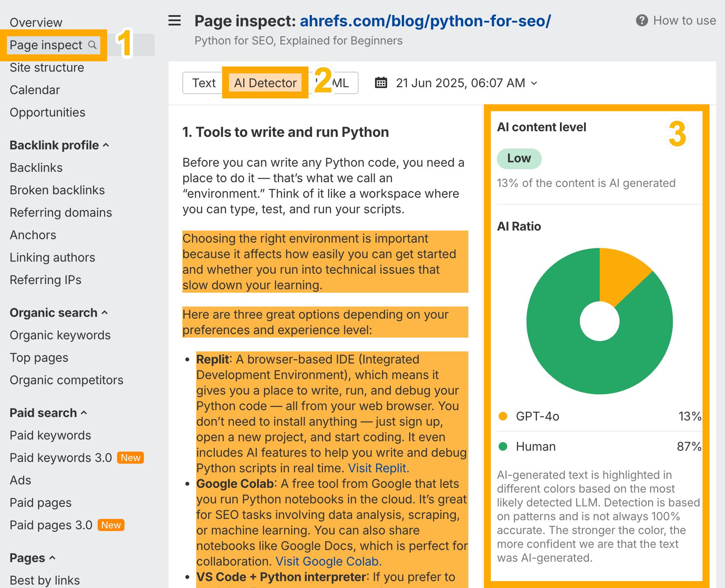Open the Organic keywords report
This screenshot has height=588, width=725.
click(x=60, y=335)
